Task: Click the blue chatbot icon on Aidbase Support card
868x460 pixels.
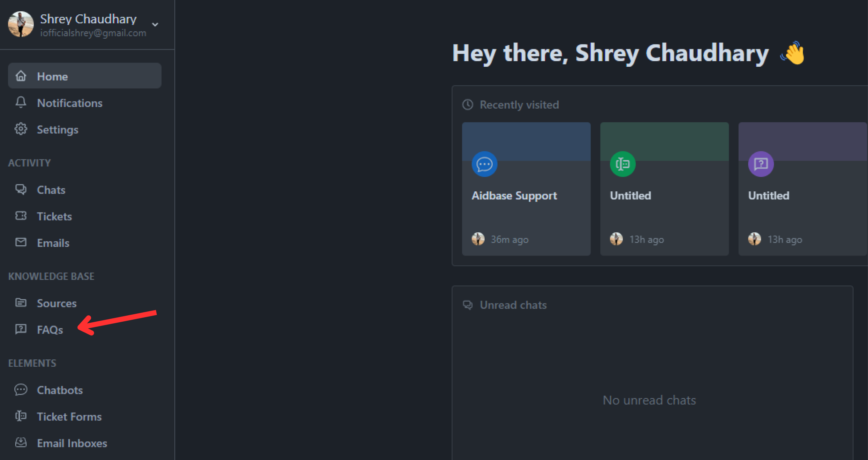Action: [484, 164]
